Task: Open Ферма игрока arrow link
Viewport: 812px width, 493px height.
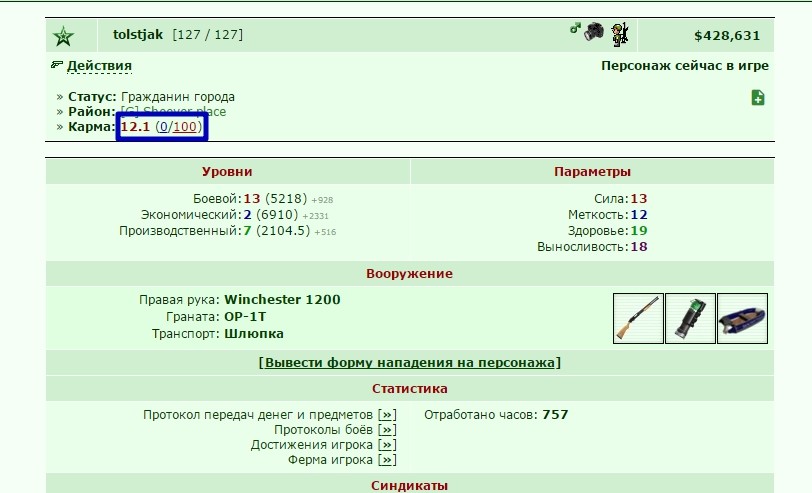Action: point(387,460)
